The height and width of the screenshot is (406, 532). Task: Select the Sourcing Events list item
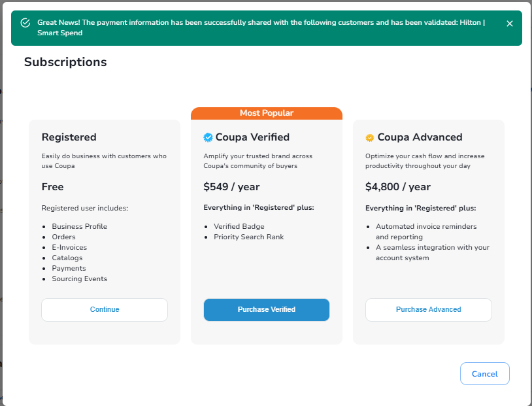(x=79, y=279)
